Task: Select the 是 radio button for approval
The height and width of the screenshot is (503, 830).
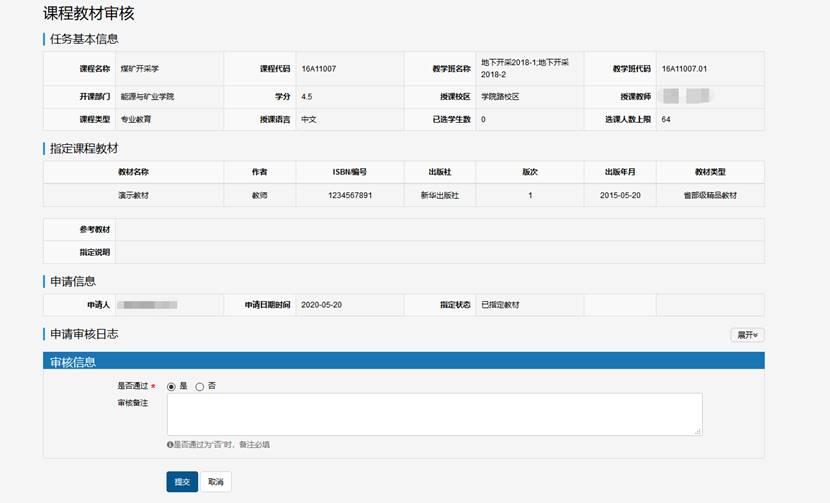Action: click(x=172, y=386)
